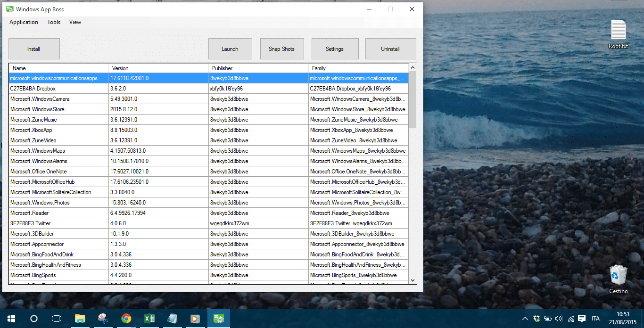
Task: Launch Google Chrome from the taskbar
Action: (126, 319)
